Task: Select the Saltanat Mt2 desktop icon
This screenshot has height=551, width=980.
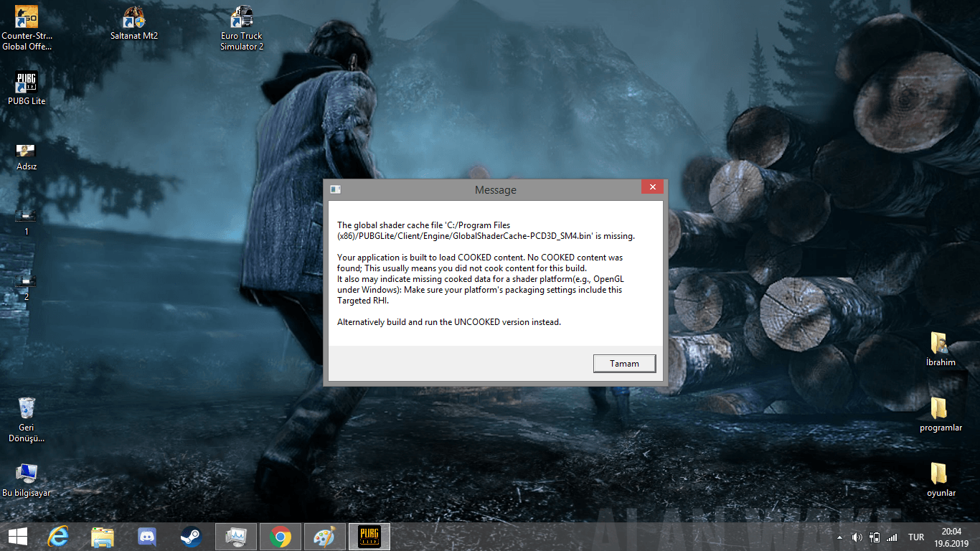Action: click(x=134, y=24)
